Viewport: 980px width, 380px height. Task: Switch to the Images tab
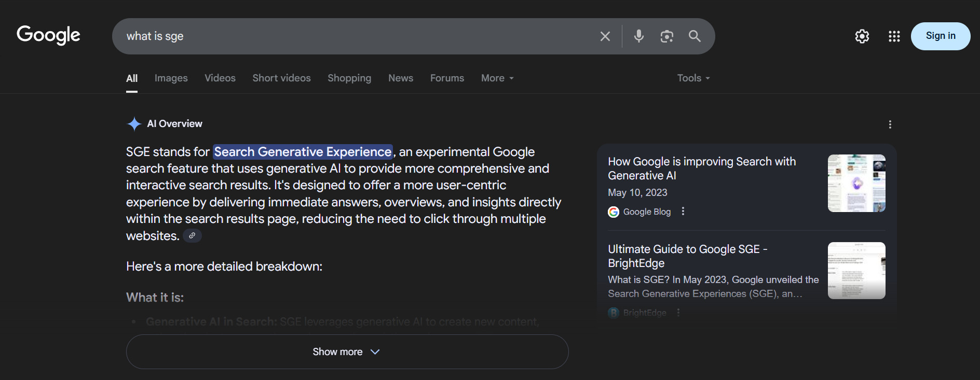pyautogui.click(x=171, y=78)
